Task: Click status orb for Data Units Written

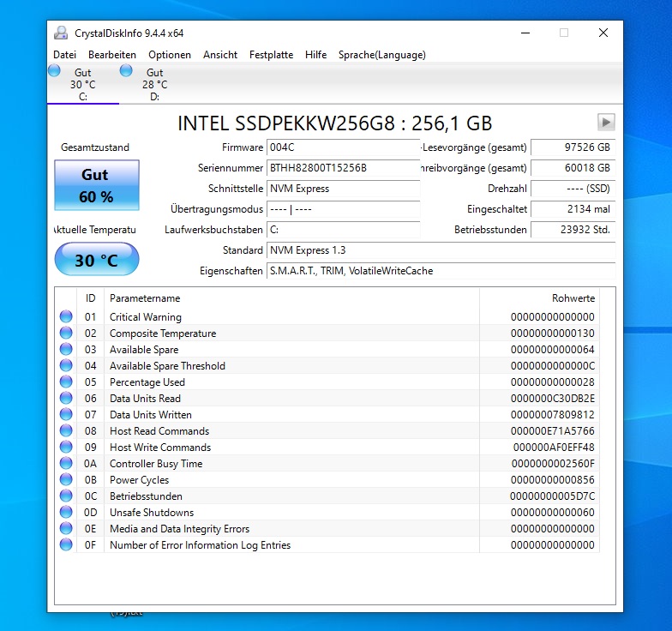Action: point(66,414)
